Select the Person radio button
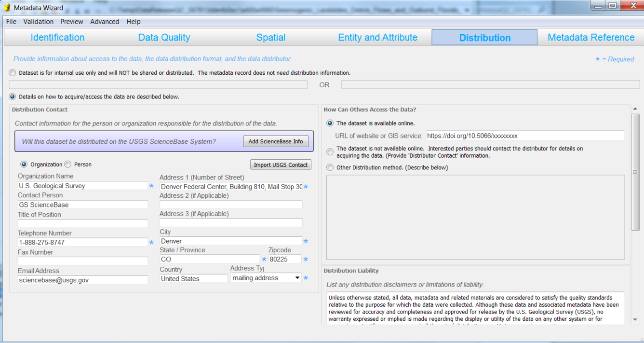This screenshot has width=644, height=343. [68, 165]
